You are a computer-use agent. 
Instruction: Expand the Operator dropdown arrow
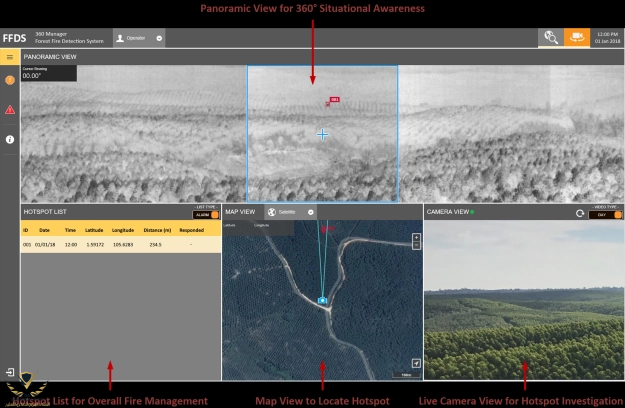click(159, 38)
